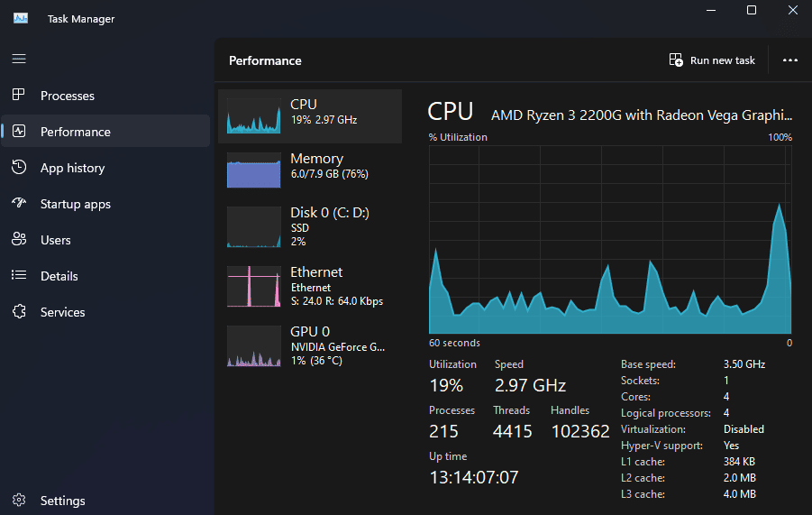Click the 3.50 GHz base speed value
Image resolution: width=812 pixels, height=515 pixels.
tap(744, 364)
